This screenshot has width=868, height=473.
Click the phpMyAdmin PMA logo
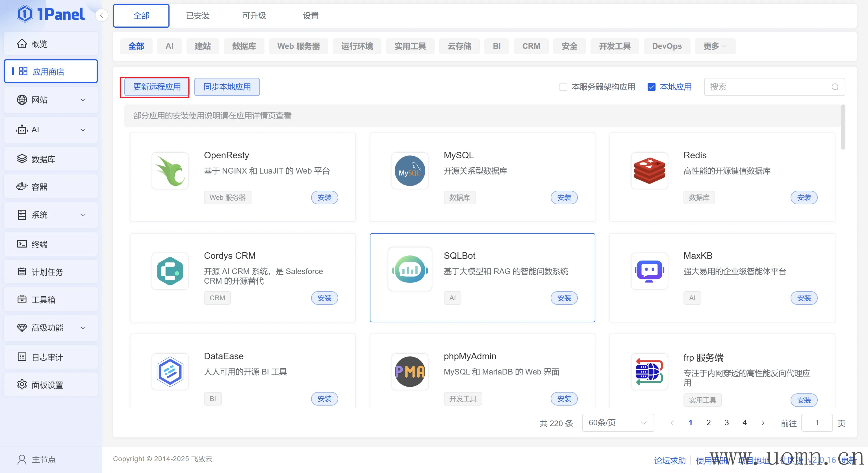(409, 371)
